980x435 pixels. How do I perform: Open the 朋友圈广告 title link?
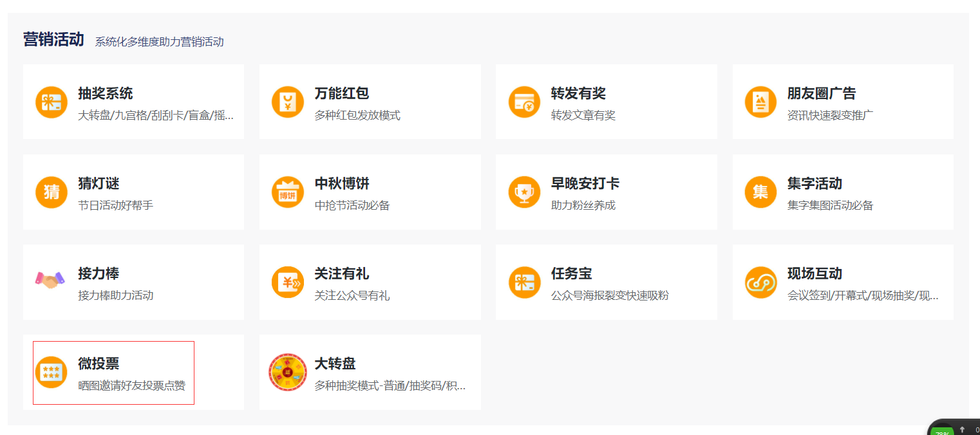(822, 93)
